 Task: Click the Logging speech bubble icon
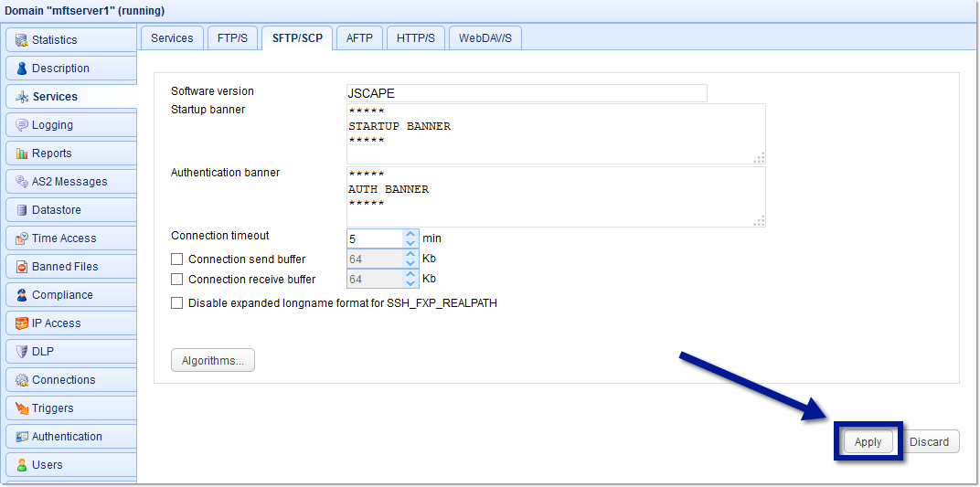point(22,125)
